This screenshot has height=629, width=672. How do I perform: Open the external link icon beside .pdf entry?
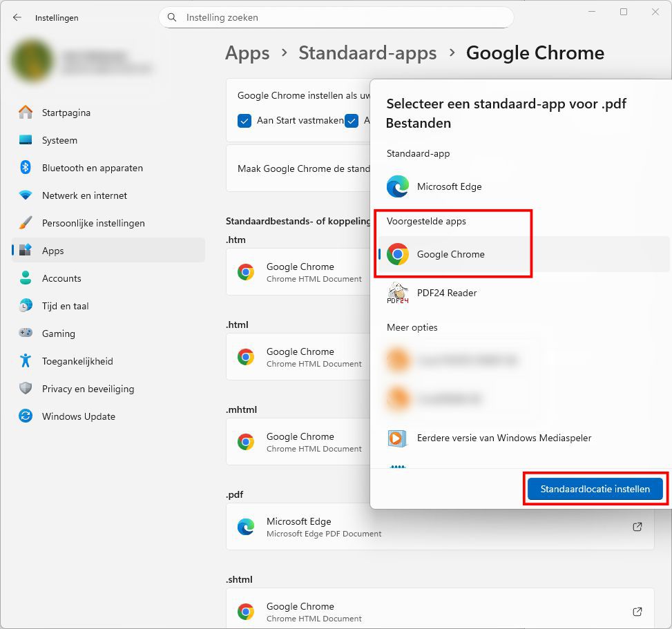point(637,526)
